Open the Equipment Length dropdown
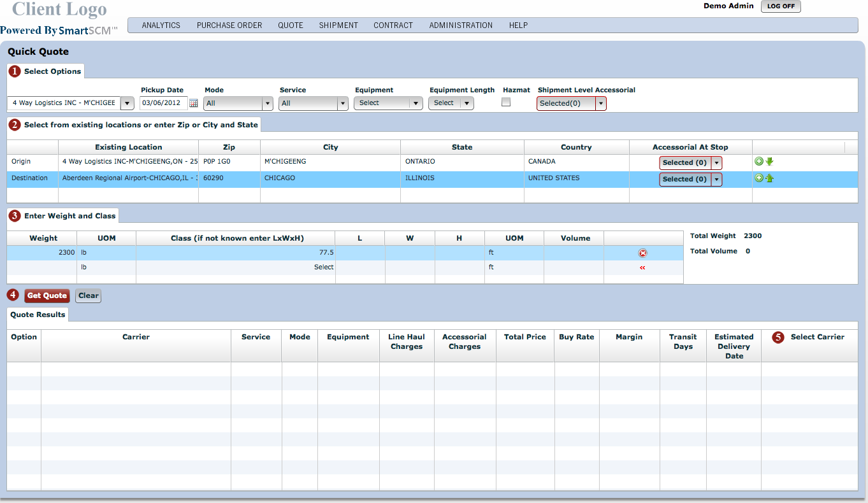 468,103
